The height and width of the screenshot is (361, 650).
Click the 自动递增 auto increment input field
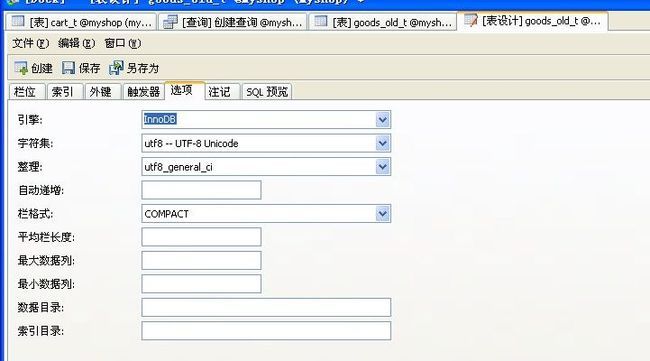201,190
